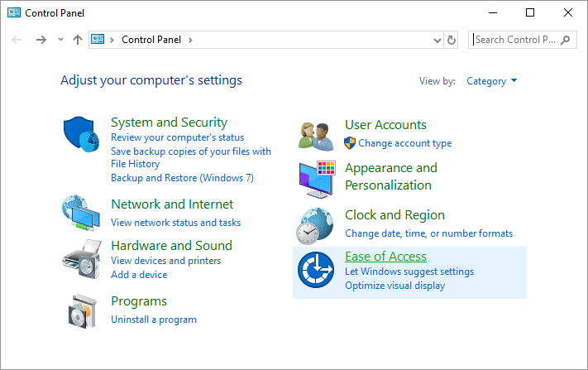The height and width of the screenshot is (370, 588).
Task: Open Save backup copies with File History
Action: click(191, 157)
